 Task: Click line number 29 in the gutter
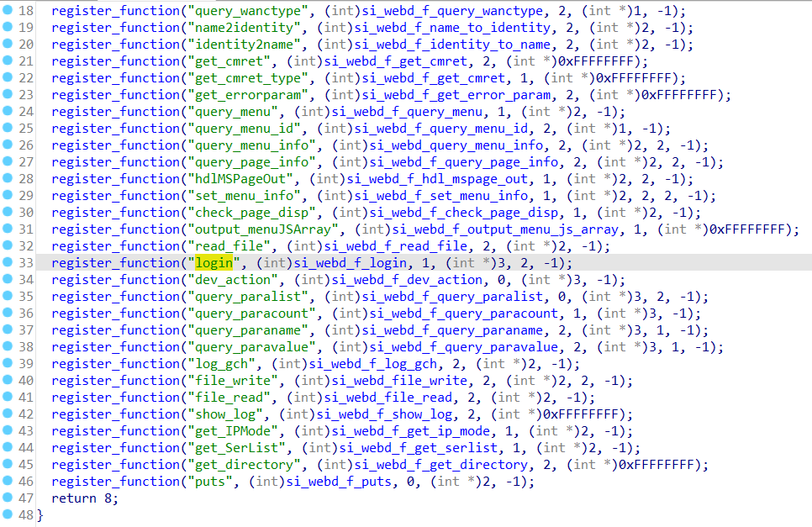[26, 196]
